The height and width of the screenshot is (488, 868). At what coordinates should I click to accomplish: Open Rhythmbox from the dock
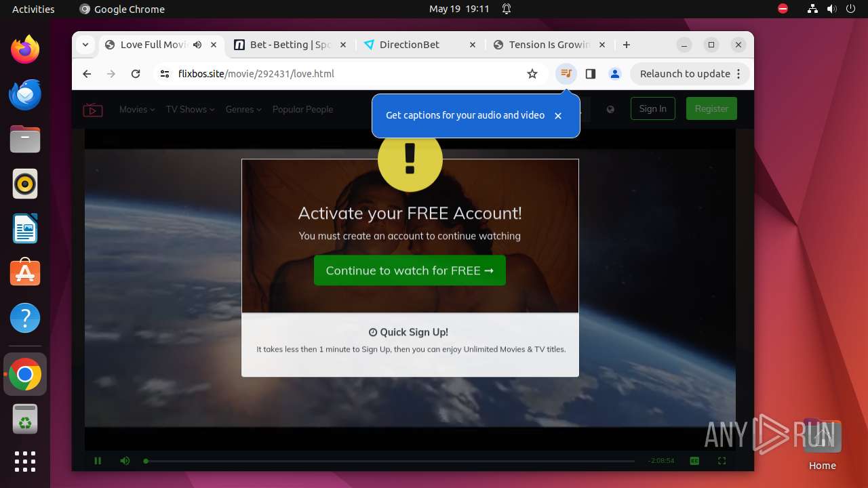pos(25,184)
